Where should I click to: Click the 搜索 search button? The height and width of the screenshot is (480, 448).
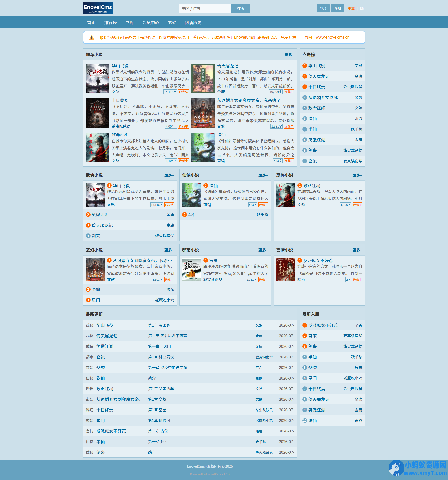coord(241,8)
